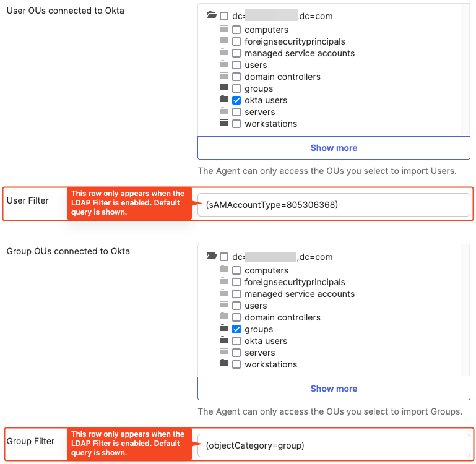Click 'Show more' under User OUs tree

(x=334, y=148)
